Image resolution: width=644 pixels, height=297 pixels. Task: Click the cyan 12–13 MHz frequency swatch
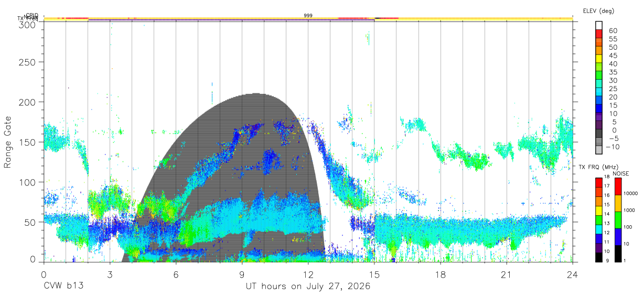coord(599,228)
